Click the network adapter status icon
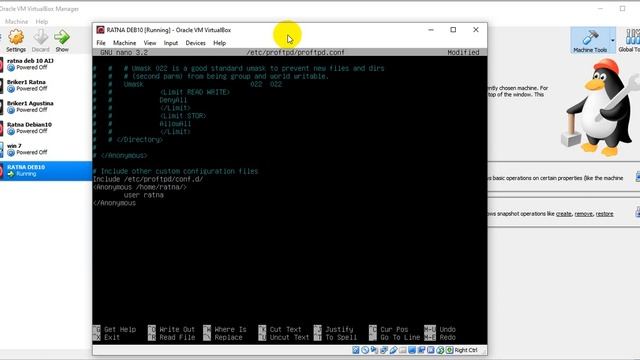This screenshot has width=640, height=360. point(384,350)
